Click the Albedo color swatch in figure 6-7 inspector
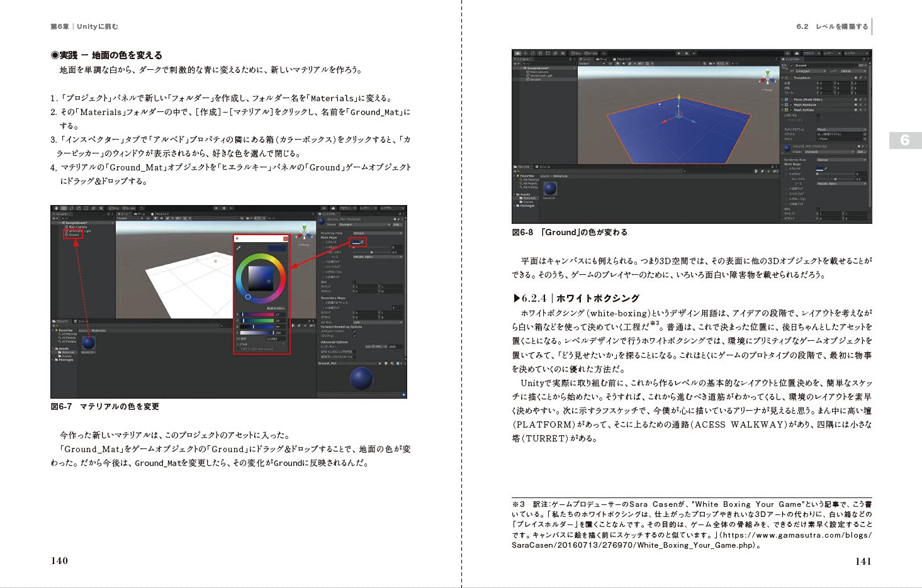922x588 pixels. 356,242
